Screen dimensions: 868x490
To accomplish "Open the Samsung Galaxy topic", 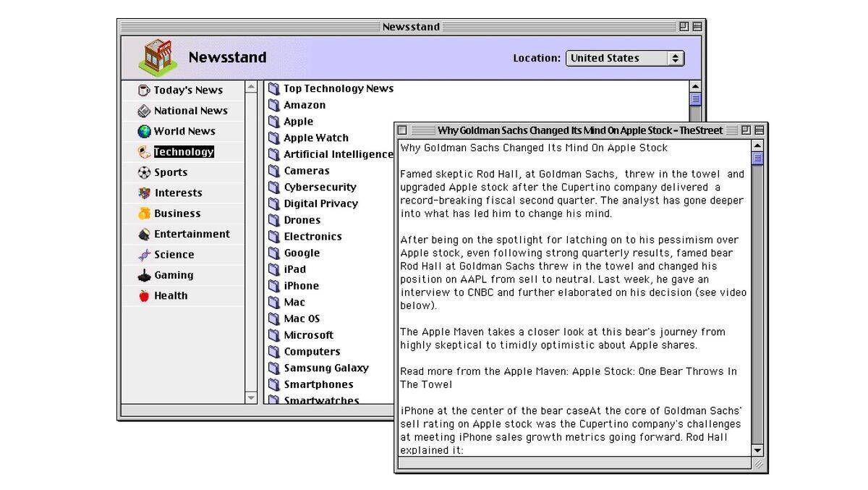I will click(x=325, y=368).
